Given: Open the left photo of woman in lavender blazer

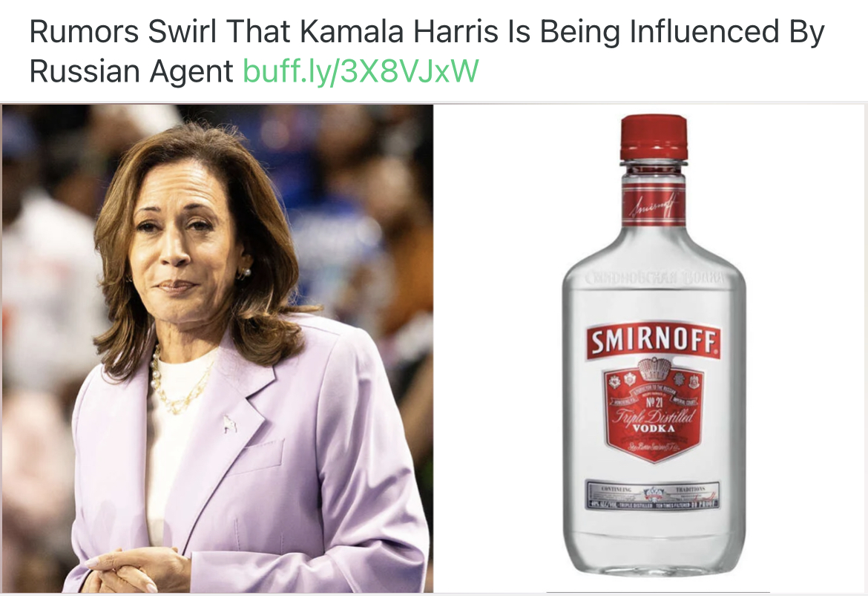Looking at the screenshot, I should point(217,348).
